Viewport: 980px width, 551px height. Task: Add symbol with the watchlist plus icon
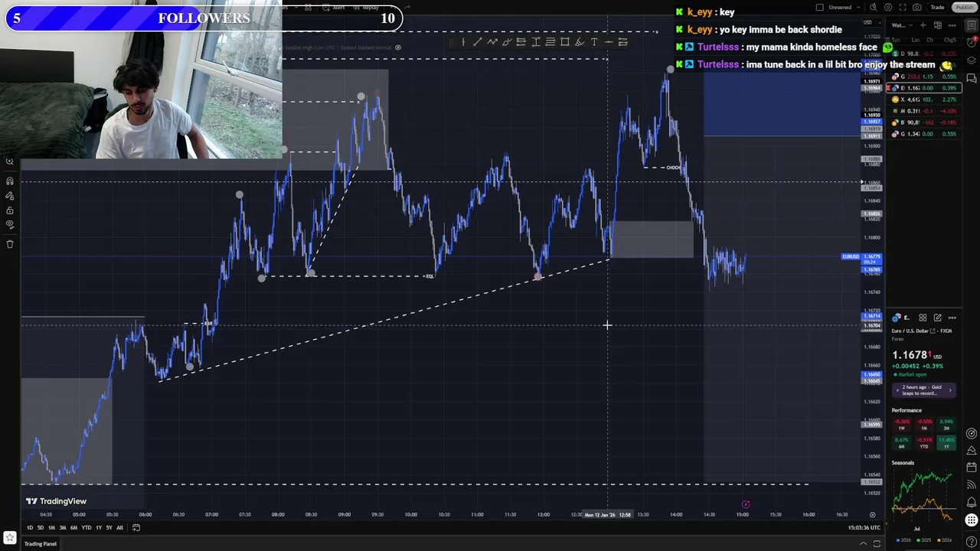(x=923, y=25)
